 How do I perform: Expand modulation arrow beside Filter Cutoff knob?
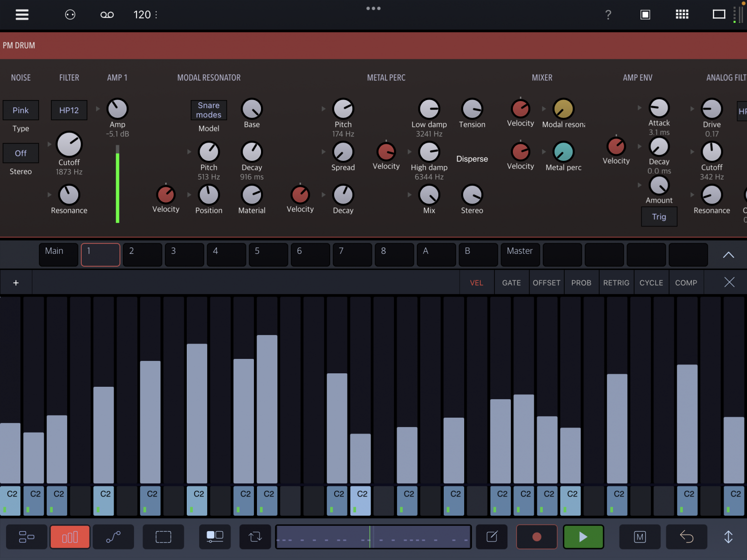tap(49, 144)
